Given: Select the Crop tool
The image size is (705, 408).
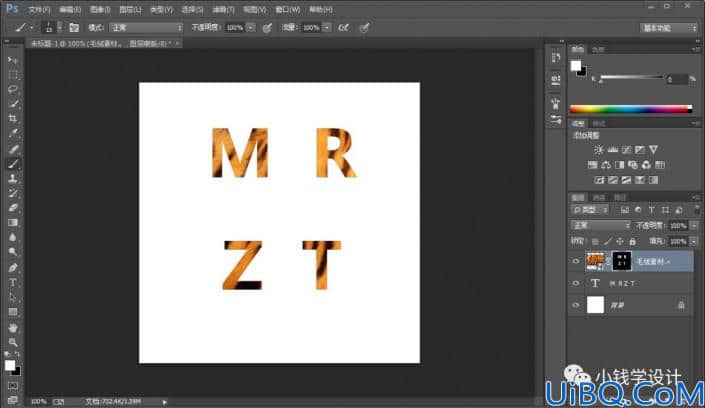Looking at the screenshot, I should [13, 119].
